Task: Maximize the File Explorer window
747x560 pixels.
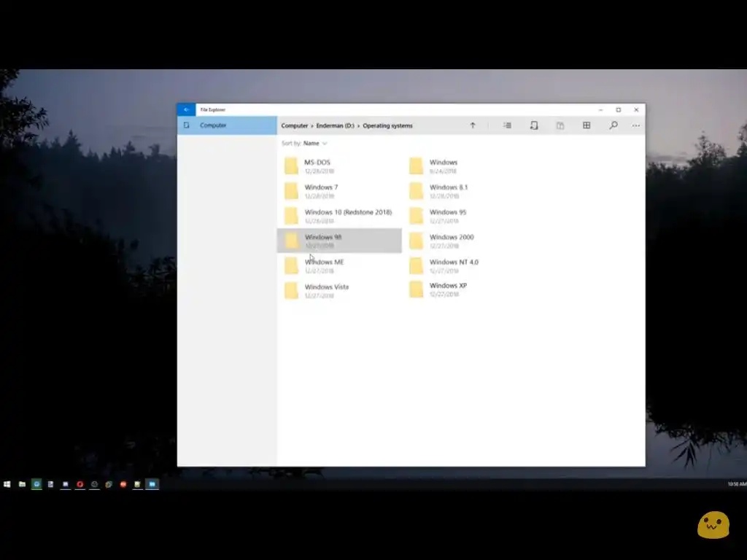Action: [x=619, y=109]
